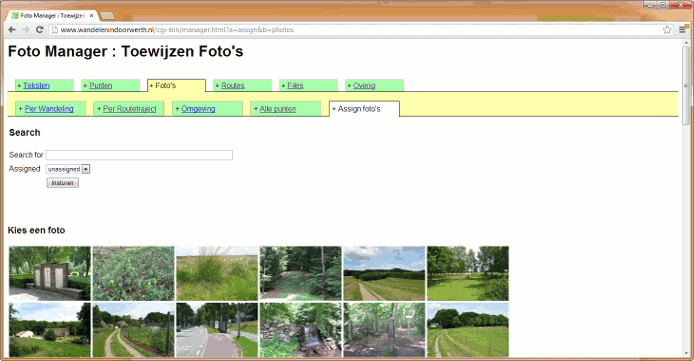Reload the page with the refresh icon
This screenshot has height=361, width=694.
[x=39, y=30]
